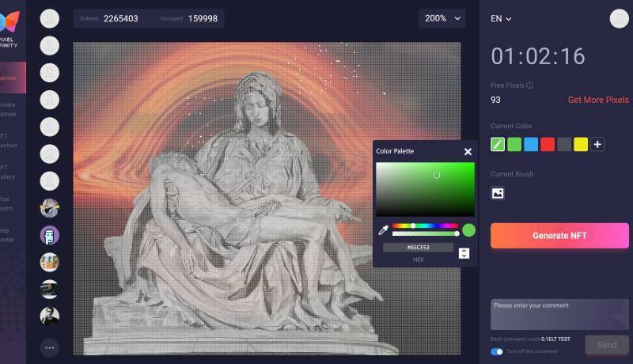Open the Help Center section
The width and height of the screenshot is (633, 364).
(x=7, y=235)
